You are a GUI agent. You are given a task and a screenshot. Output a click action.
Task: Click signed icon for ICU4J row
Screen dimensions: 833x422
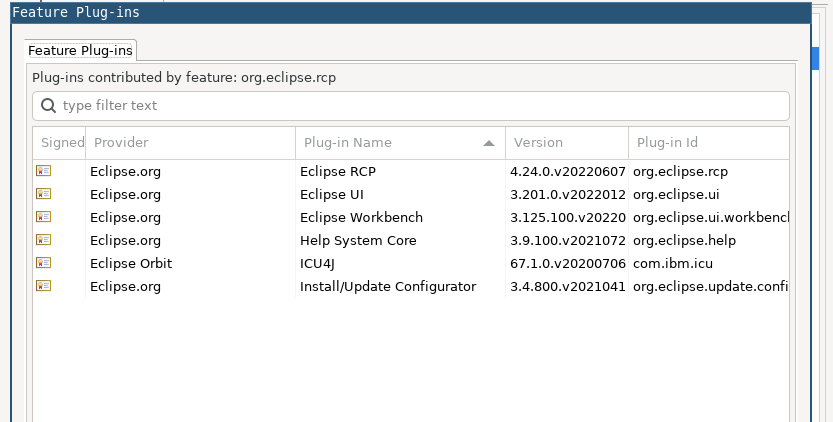(43, 263)
